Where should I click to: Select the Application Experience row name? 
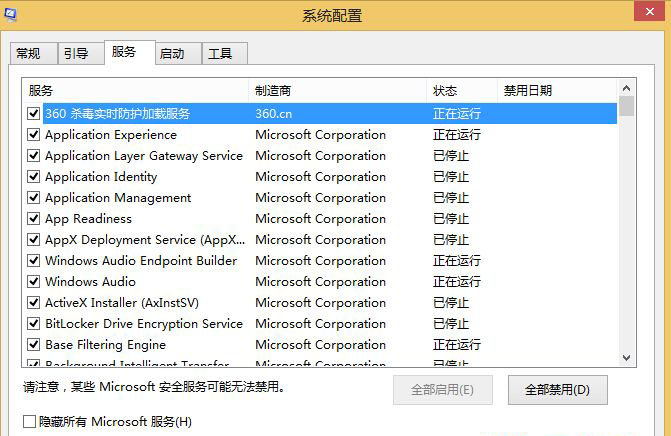point(111,135)
